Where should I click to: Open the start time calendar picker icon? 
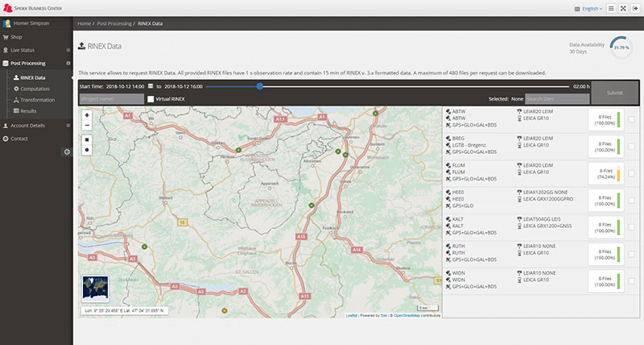[151, 86]
